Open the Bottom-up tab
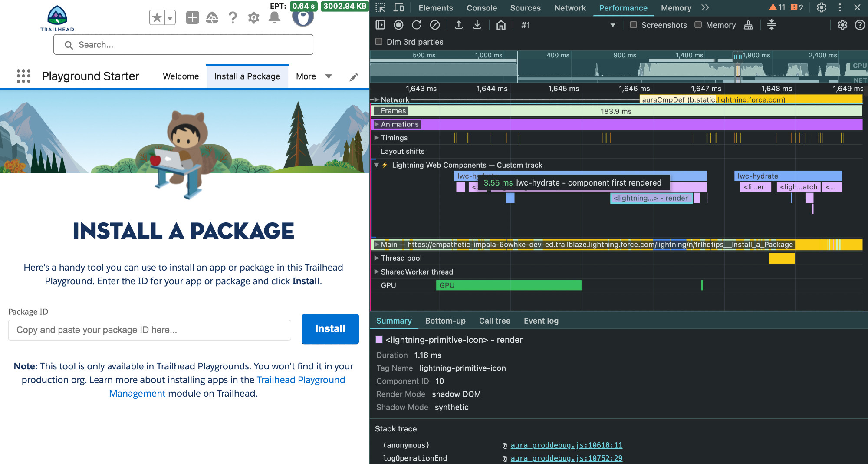The height and width of the screenshot is (464, 868). coord(445,321)
